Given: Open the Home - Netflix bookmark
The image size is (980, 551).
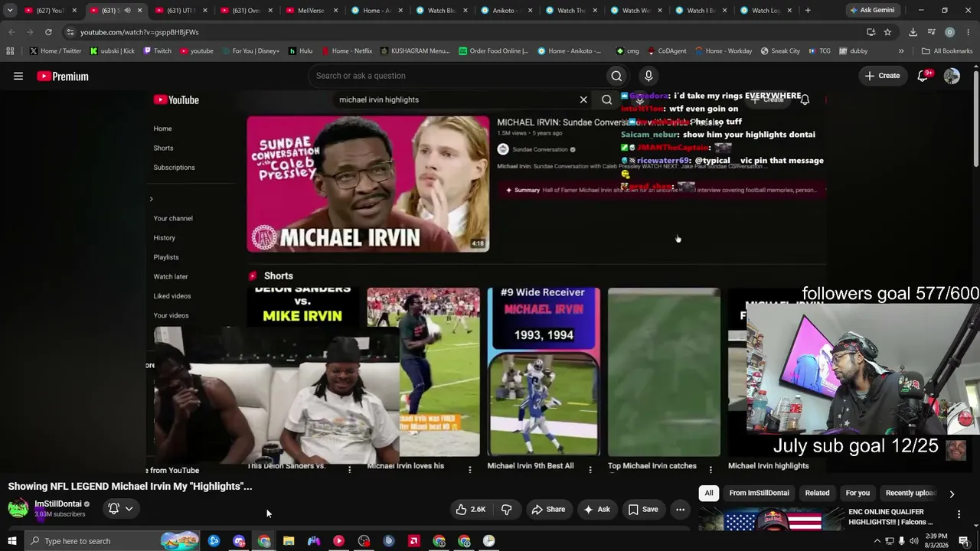Looking at the screenshot, I should [347, 51].
